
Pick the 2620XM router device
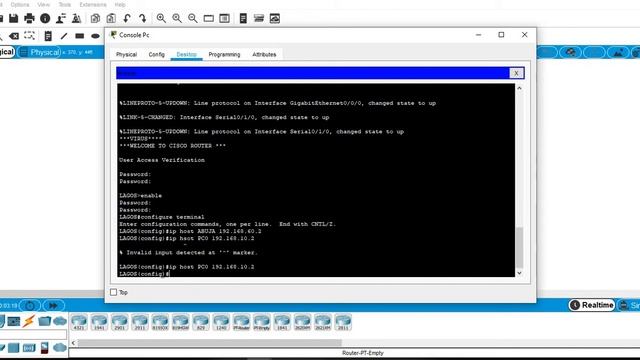(302, 322)
